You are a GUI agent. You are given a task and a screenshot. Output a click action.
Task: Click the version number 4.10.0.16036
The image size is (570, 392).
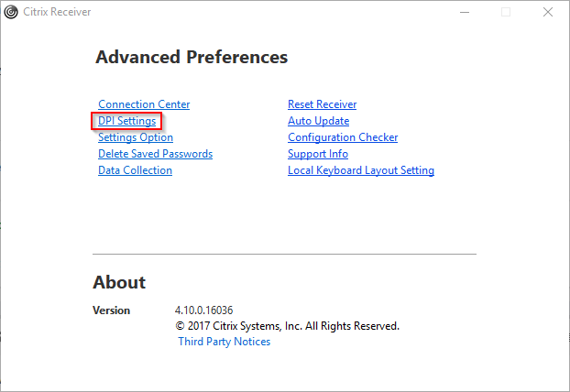[x=204, y=310]
